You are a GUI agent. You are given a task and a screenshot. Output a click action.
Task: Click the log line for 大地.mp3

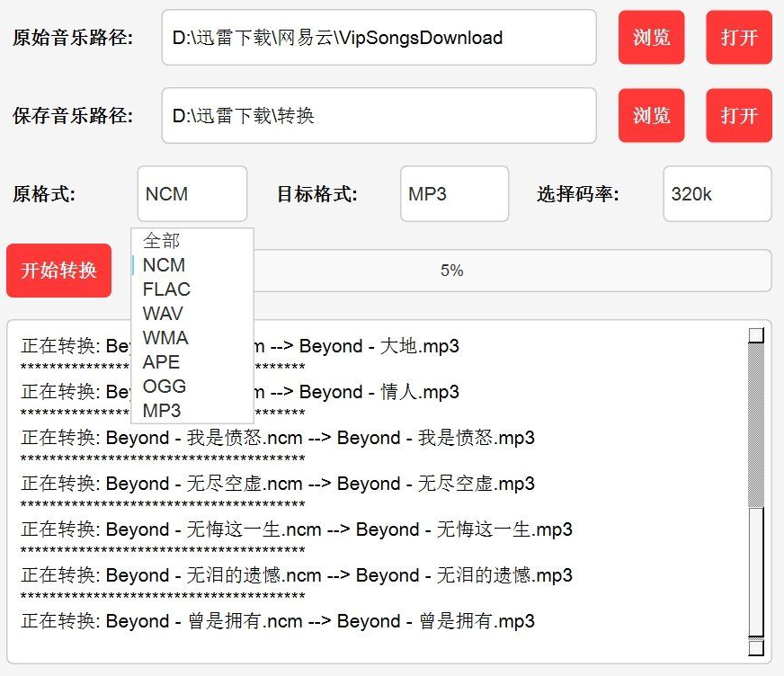pos(240,346)
